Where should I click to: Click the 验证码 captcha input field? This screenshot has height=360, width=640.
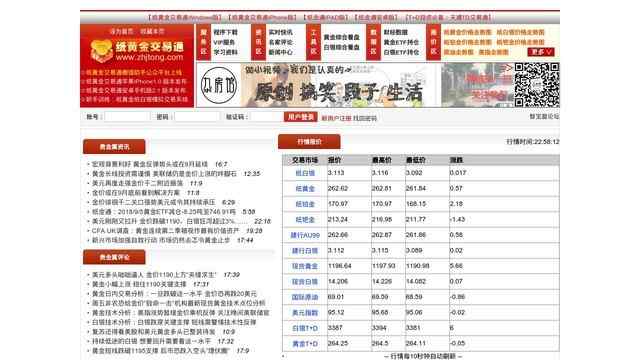click(266, 117)
